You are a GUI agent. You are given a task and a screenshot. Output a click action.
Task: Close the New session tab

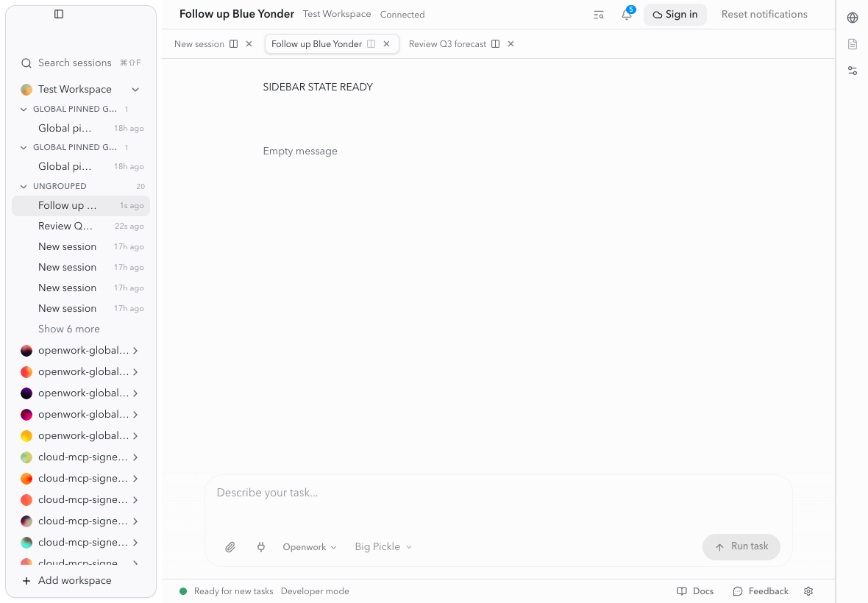pyautogui.click(x=249, y=43)
